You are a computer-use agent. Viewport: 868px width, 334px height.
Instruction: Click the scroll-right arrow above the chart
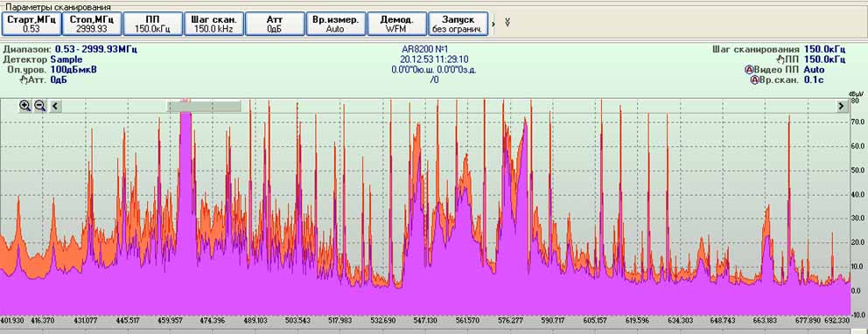(842, 106)
